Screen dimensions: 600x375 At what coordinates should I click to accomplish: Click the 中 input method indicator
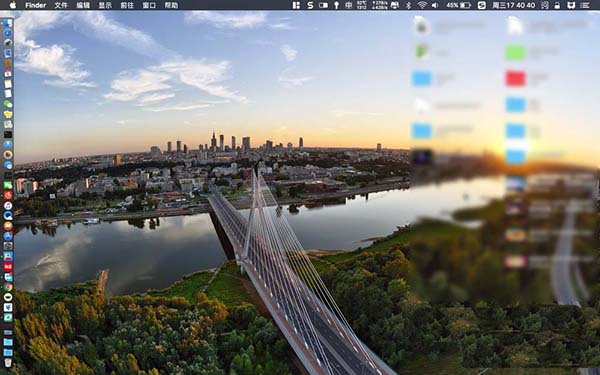pyautogui.click(x=349, y=5)
